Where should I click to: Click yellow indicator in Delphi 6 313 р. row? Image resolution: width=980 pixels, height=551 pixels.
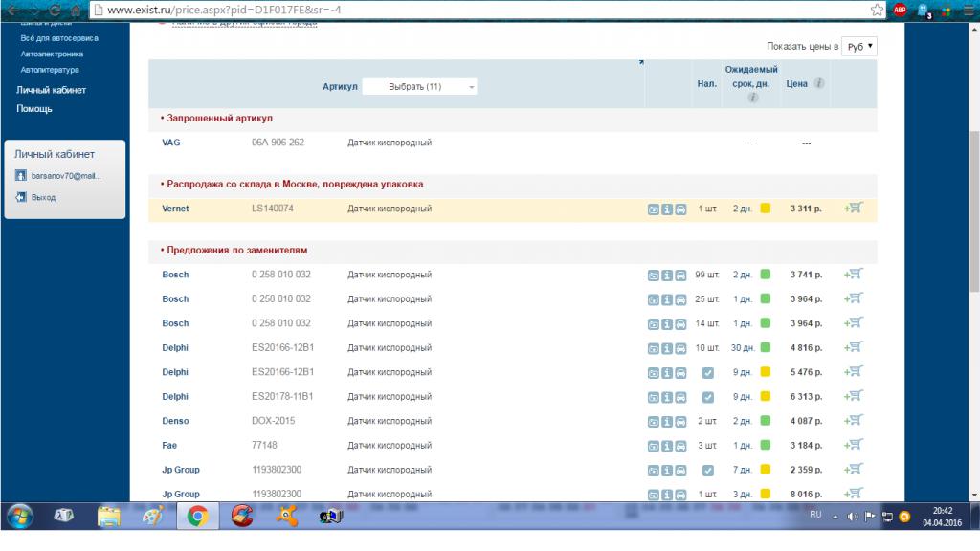point(765,396)
